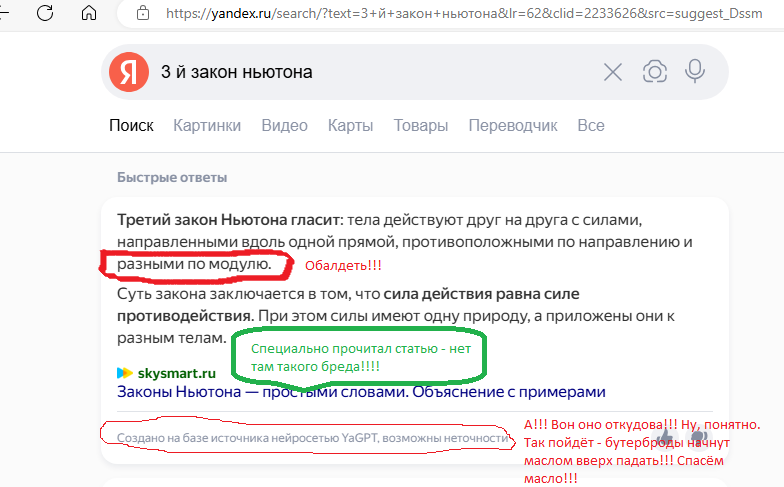Switch to Переводчик tab
This screenshot has width=784, height=487.
click(513, 126)
